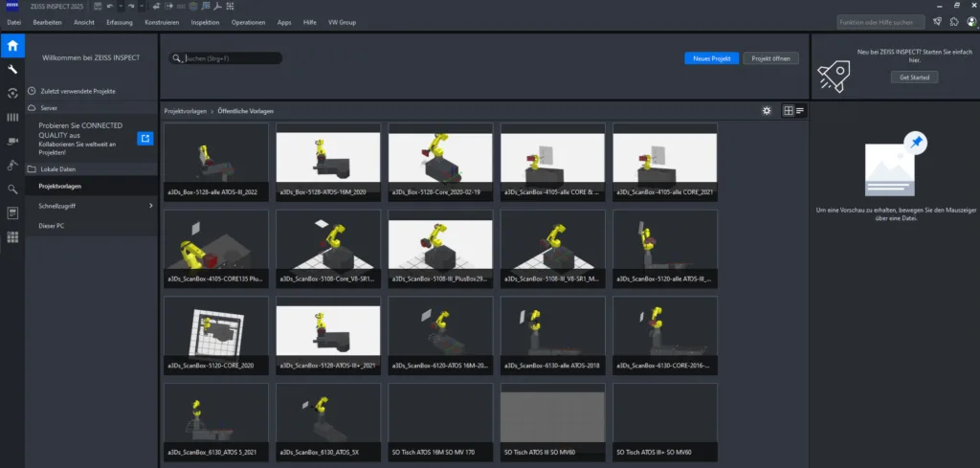Open the rocket quick-start icon beside help search
The height and width of the screenshot is (468, 980).
click(937, 22)
